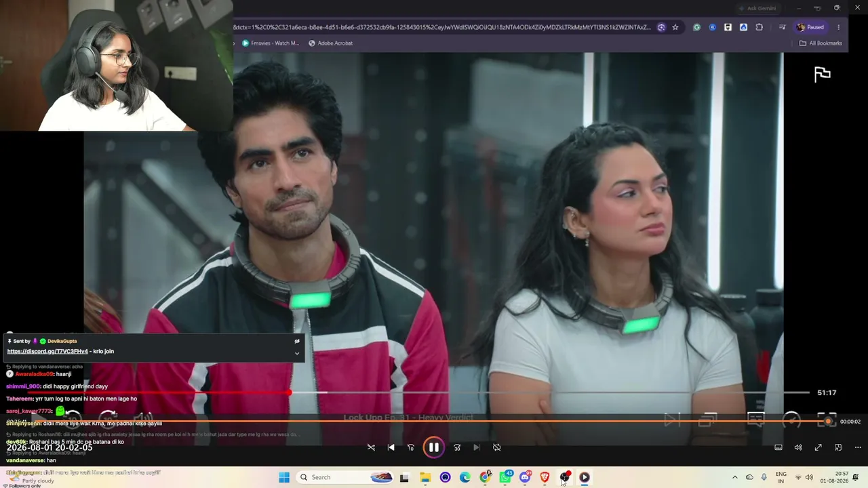Image resolution: width=868 pixels, height=488 pixels.
Task: Open the dark square app next to Search
Action: pos(404,477)
